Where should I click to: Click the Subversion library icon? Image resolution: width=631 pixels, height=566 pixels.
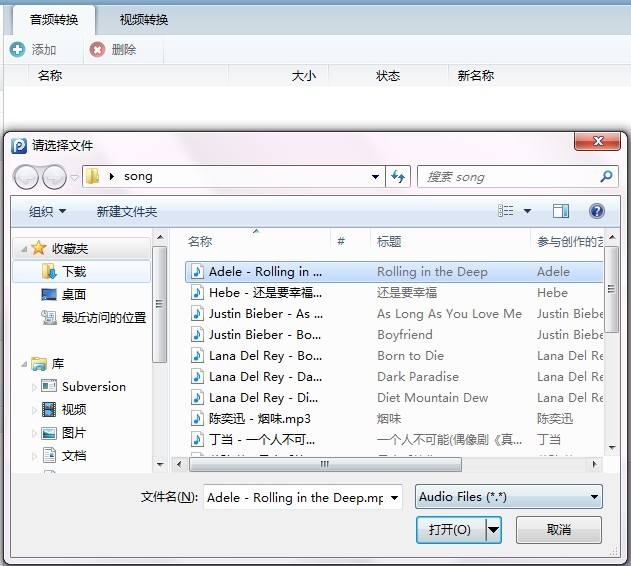(x=49, y=386)
